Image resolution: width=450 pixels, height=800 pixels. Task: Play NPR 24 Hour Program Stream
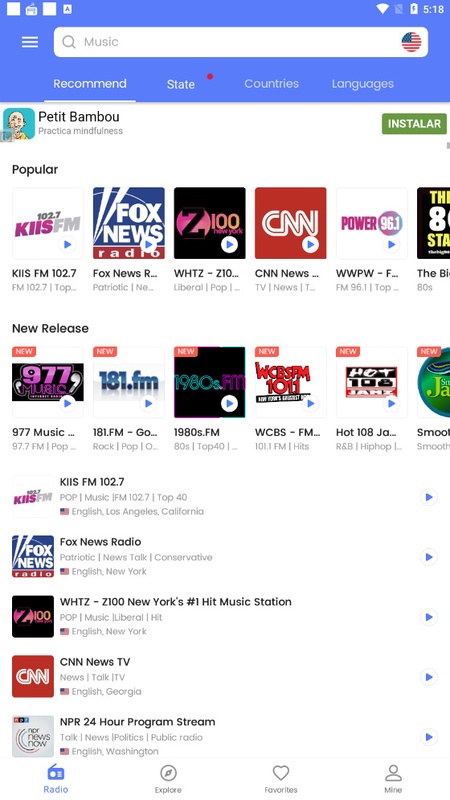(x=429, y=737)
